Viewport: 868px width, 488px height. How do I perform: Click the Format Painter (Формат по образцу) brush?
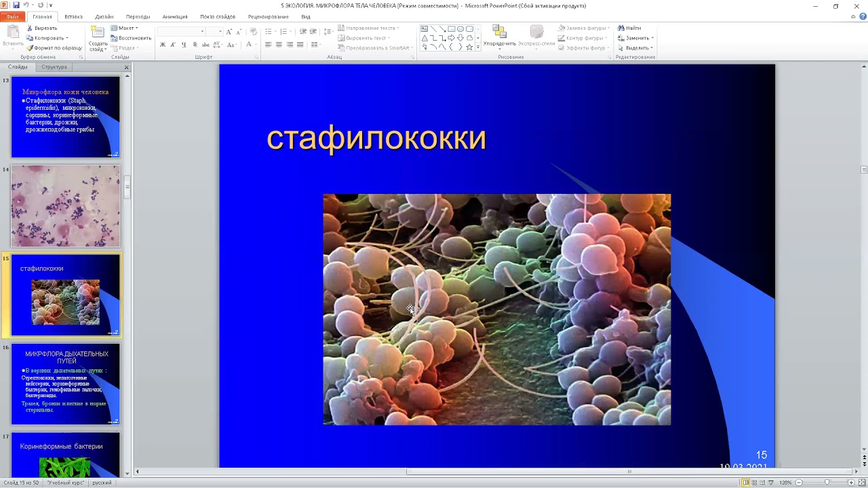point(54,48)
